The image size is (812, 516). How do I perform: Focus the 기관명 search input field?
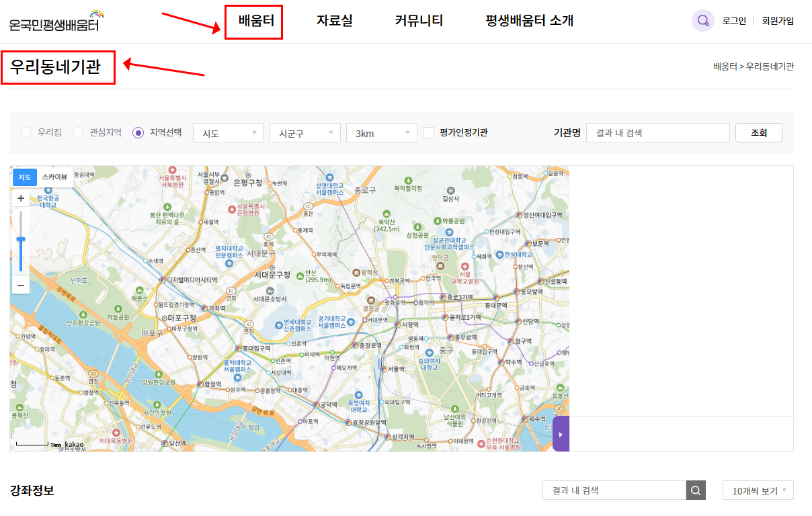[x=658, y=133]
